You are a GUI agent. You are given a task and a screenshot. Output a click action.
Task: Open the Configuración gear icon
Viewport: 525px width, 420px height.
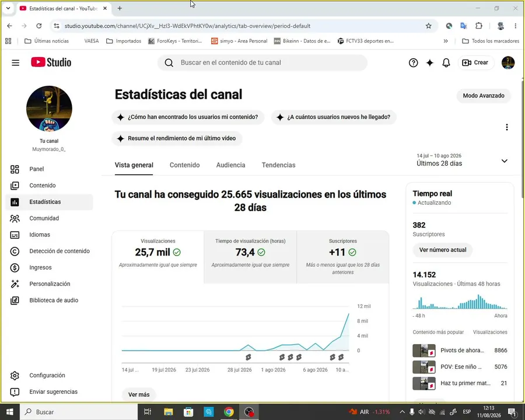coord(15,376)
